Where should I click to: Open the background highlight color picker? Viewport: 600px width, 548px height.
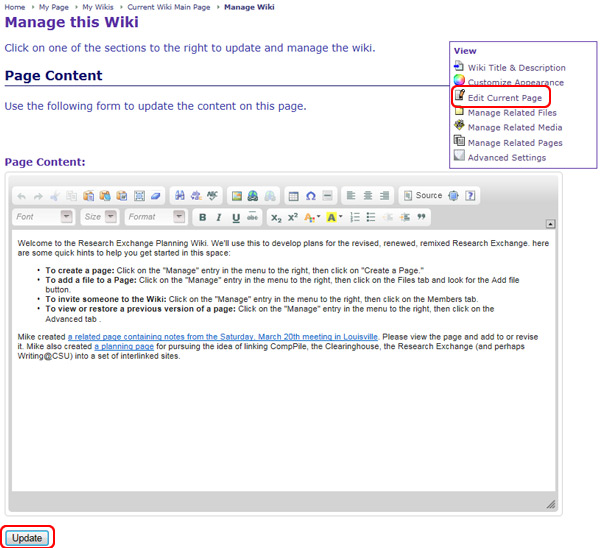pyautogui.click(x=334, y=217)
